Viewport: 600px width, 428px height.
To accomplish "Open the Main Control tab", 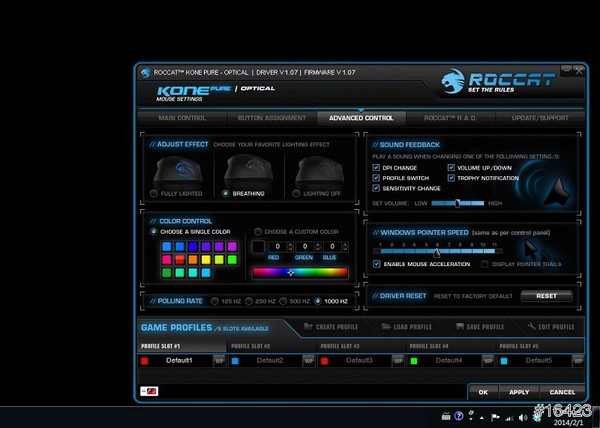I will point(181,118).
